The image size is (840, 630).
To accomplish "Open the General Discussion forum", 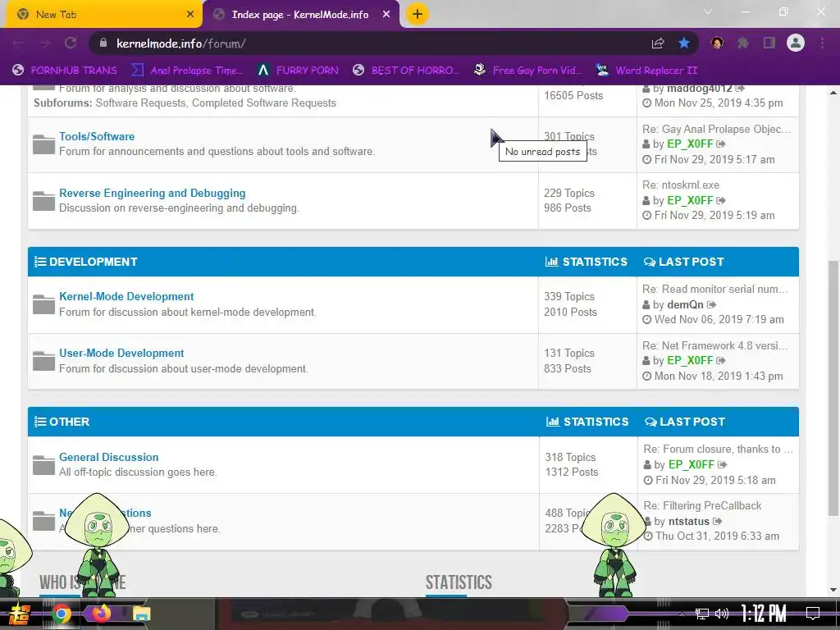I will (109, 457).
